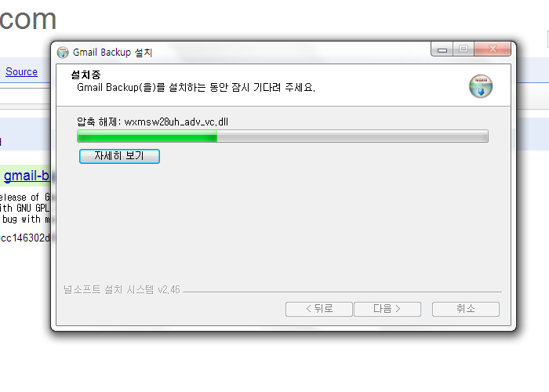Minimize the Gmail Backup 설치 window
Viewport: 549px width, 392px height.
[442, 49]
